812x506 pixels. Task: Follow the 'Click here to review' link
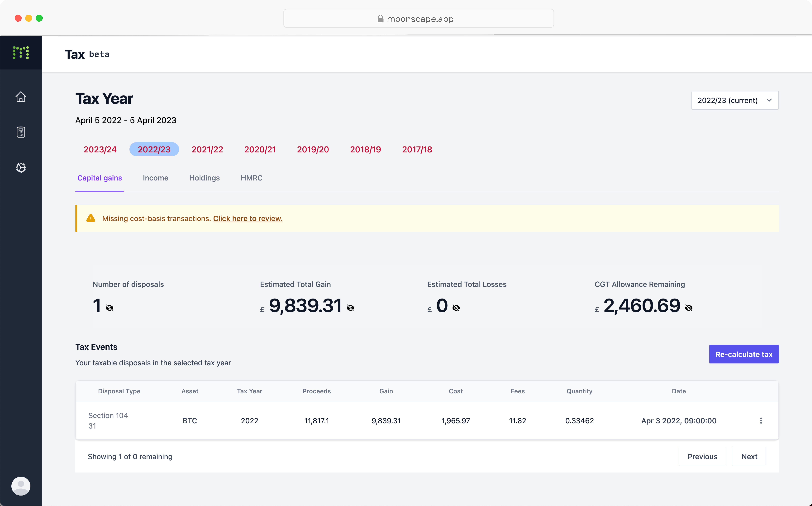coord(248,218)
